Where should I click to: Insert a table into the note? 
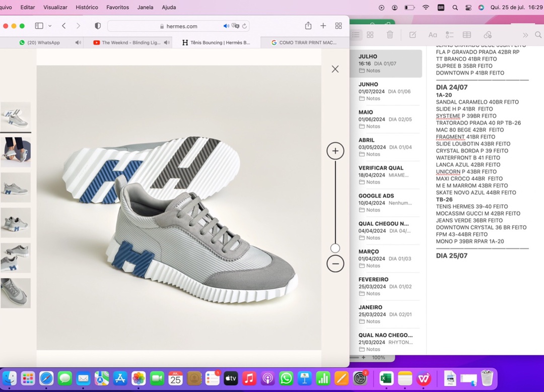coord(467,35)
